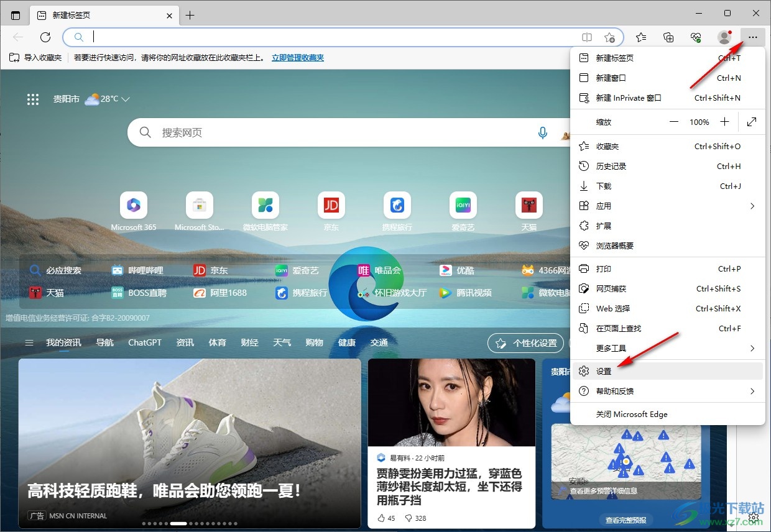Open the news feed hamburger menu

[29, 342]
